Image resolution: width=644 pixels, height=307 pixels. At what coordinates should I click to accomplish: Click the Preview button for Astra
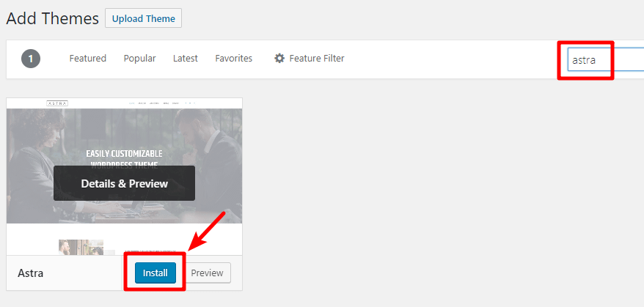tap(208, 273)
